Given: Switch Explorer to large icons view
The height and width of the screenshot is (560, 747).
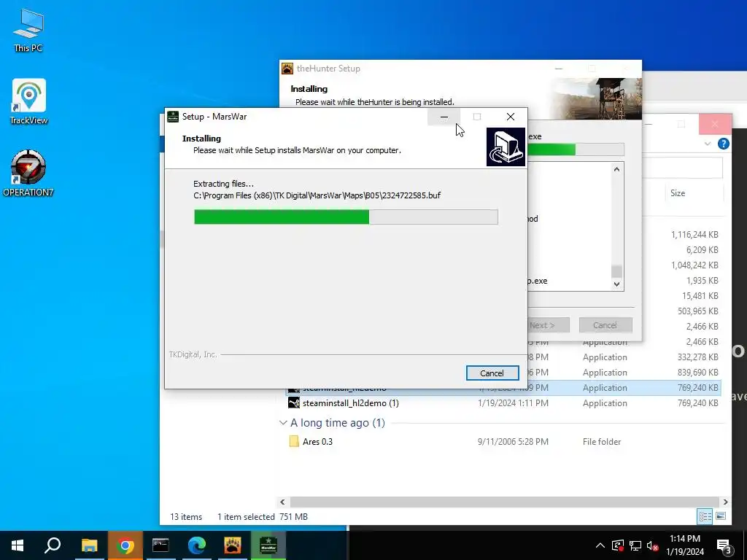Looking at the screenshot, I should tap(721, 516).
